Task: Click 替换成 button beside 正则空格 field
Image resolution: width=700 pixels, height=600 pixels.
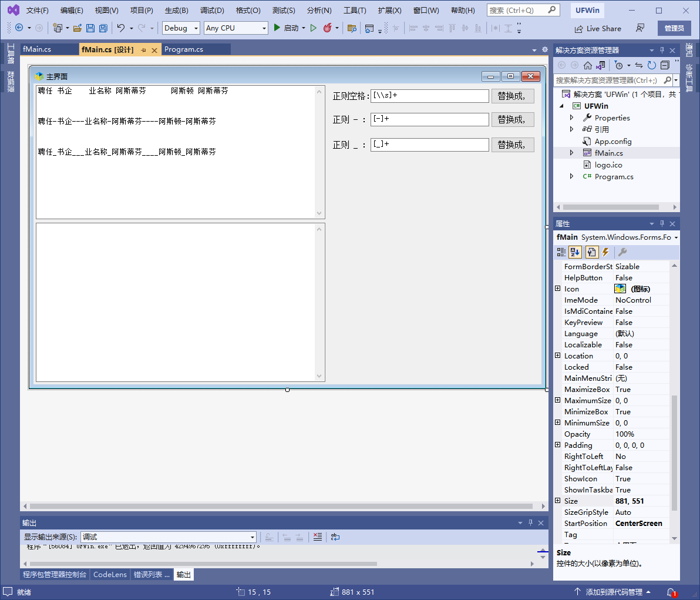Action: coord(513,96)
